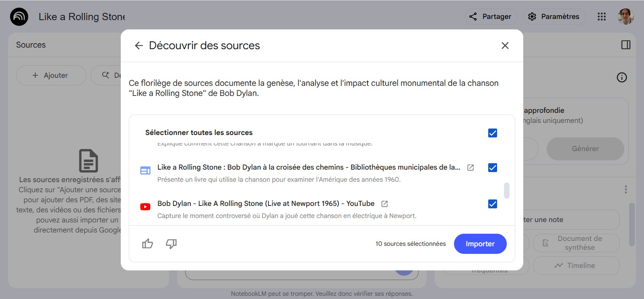The width and height of the screenshot is (644, 299).
Task: Click the source list scrollbar thumb
Action: pyautogui.click(x=507, y=191)
